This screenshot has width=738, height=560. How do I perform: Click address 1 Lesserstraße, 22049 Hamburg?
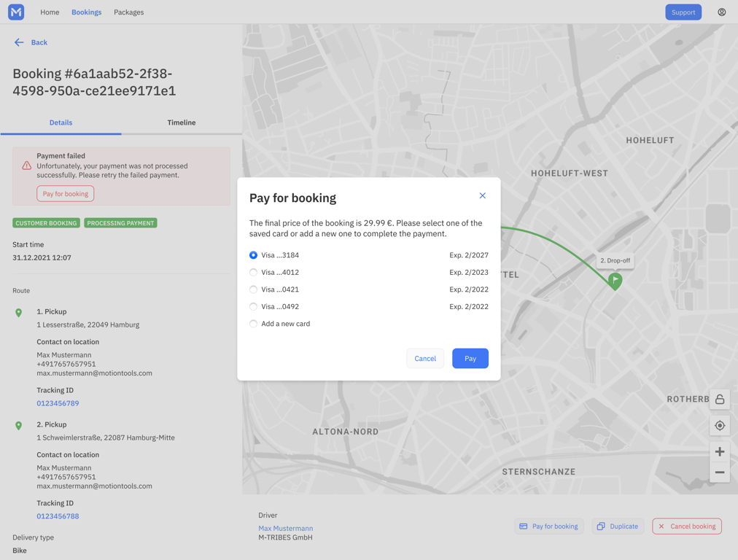point(88,324)
